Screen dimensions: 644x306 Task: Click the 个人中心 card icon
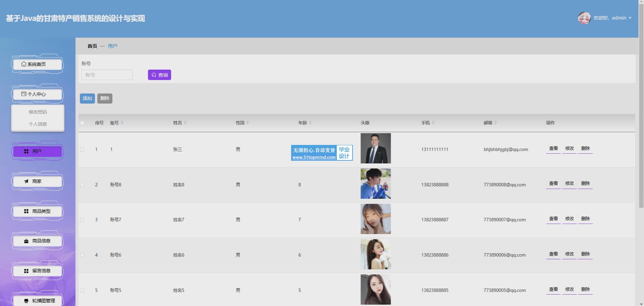[24, 94]
